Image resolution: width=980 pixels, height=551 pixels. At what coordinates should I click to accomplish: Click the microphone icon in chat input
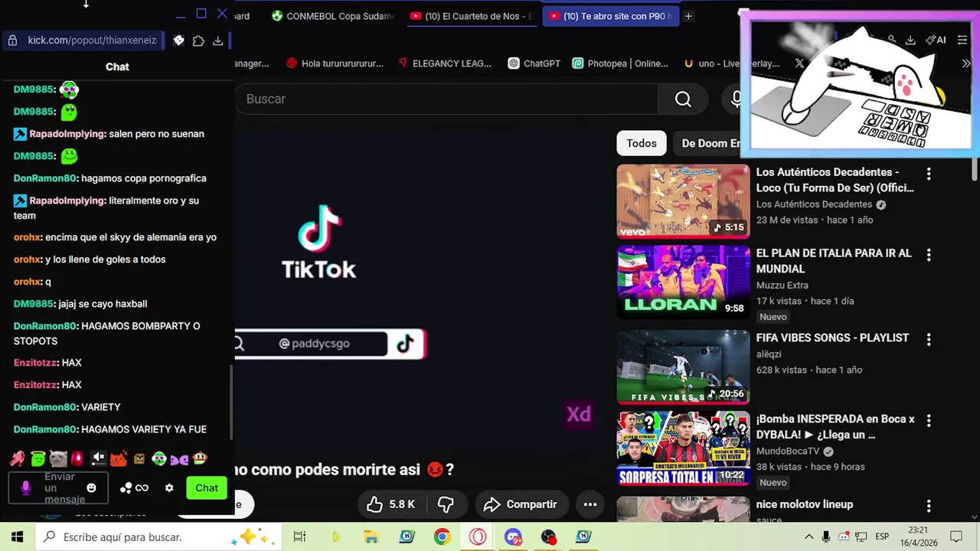point(26,487)
